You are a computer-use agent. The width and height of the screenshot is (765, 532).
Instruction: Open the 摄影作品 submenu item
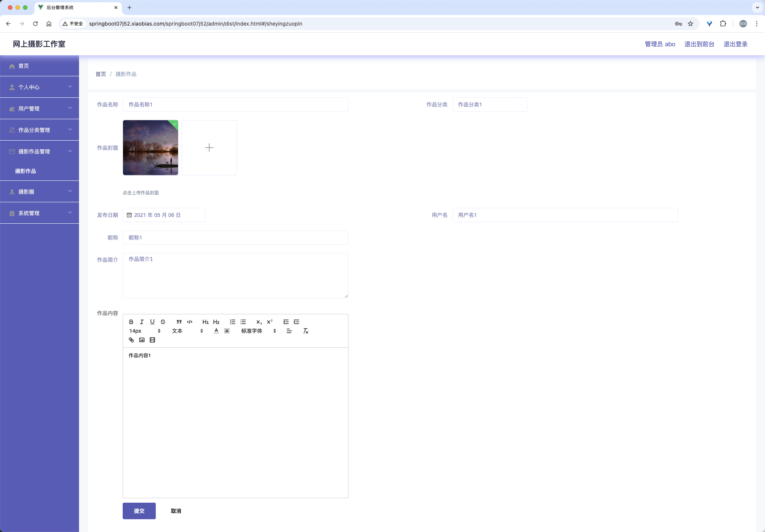click(x=40, y=171)
